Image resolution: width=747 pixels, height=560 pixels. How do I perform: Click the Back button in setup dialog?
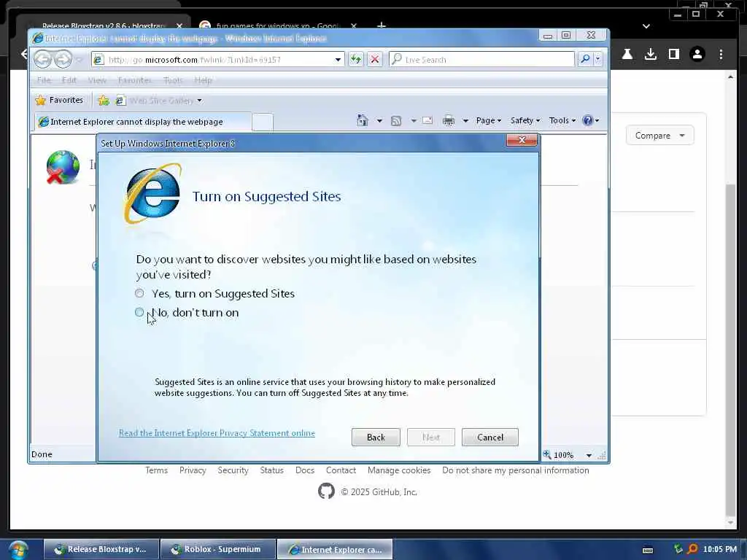click(376, 437)
